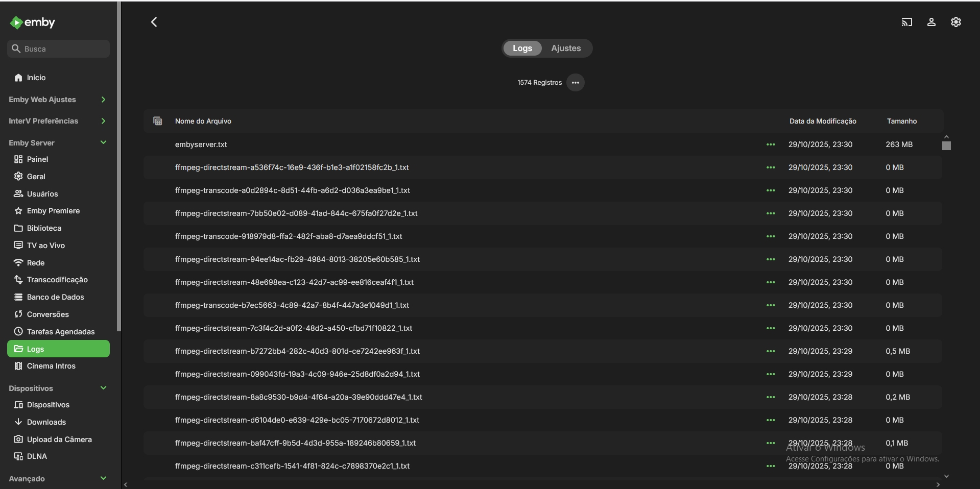This screenshot has height=489, width=980.
Task: Focus the Busca search field
Action: (58, 49)
